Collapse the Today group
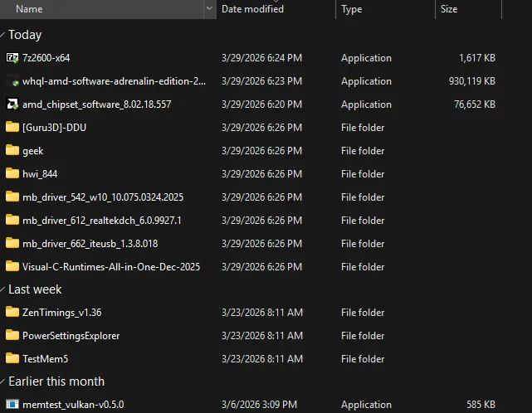The width and height of the screenshot is (532, 413). (x=3, y=36)
